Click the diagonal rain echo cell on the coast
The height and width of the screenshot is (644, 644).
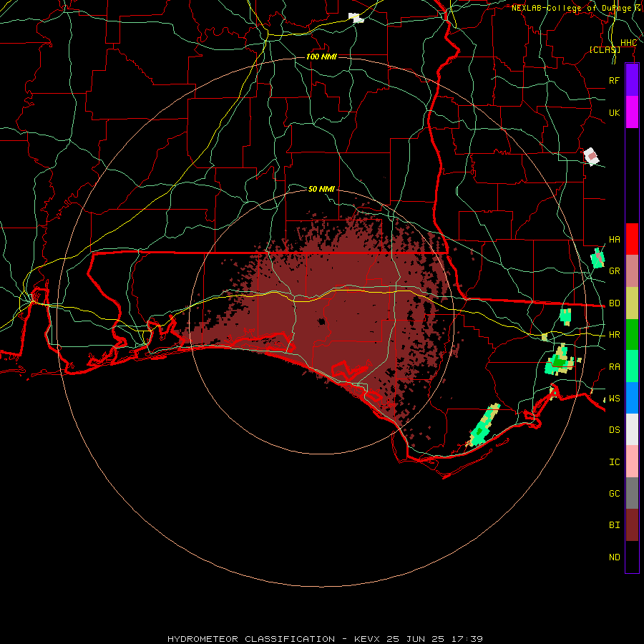tap(484, 425)
